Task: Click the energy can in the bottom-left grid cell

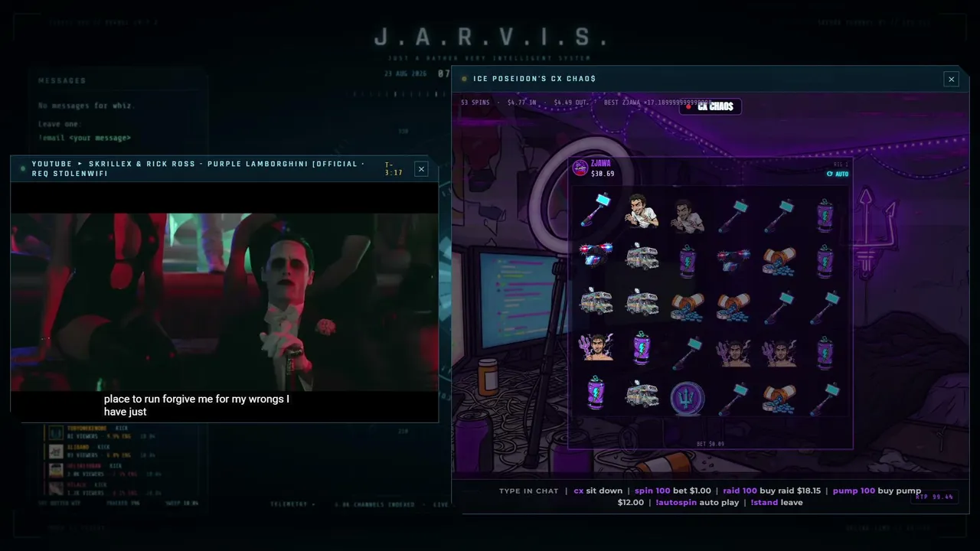Action: click(596, 393)
